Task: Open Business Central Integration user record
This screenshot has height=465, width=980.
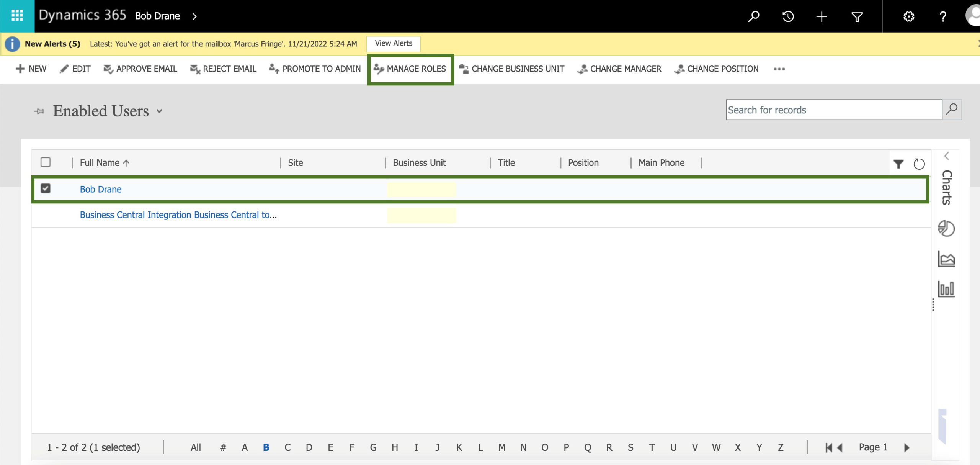Action: pos(178,215)
